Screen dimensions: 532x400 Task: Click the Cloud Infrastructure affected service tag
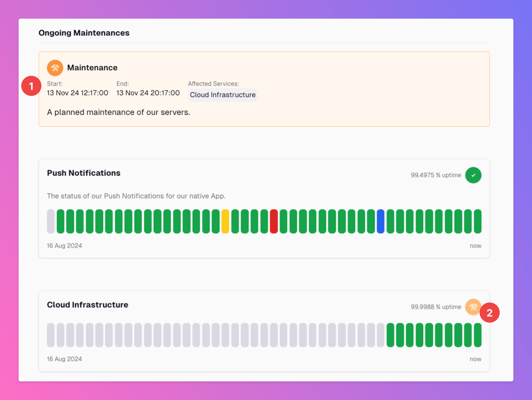[222, 95]
